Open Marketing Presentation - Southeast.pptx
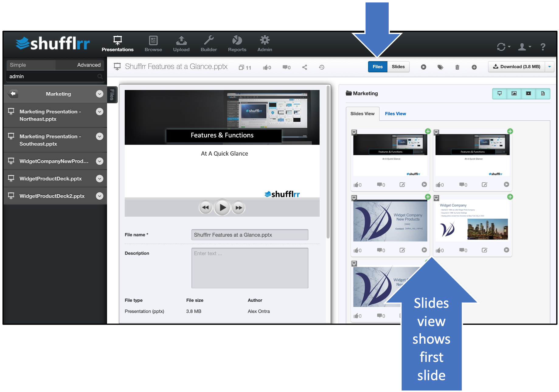 point(50,140)
